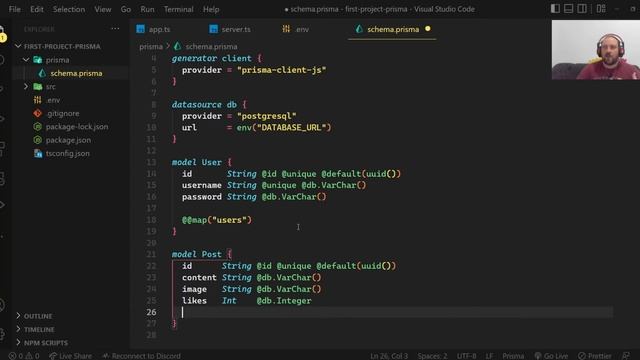Open package-lock.json file
The width and height of the screenshot is (640, 360).
pos(77,127)
